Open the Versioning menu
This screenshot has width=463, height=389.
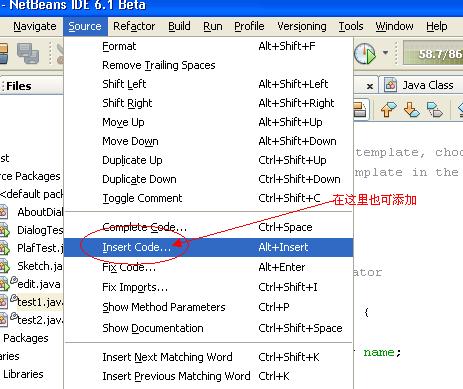click(302, 26)
